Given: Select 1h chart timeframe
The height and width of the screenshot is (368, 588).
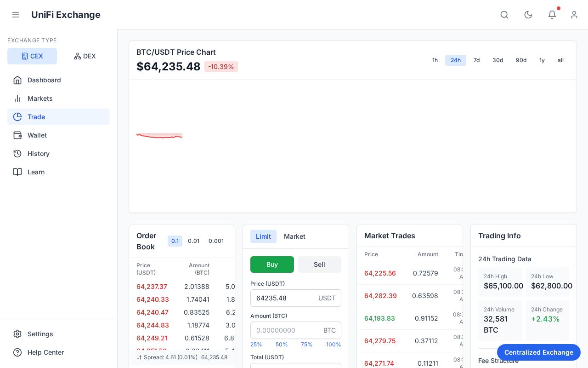Looking at the screenshot, I should point(435,60).
